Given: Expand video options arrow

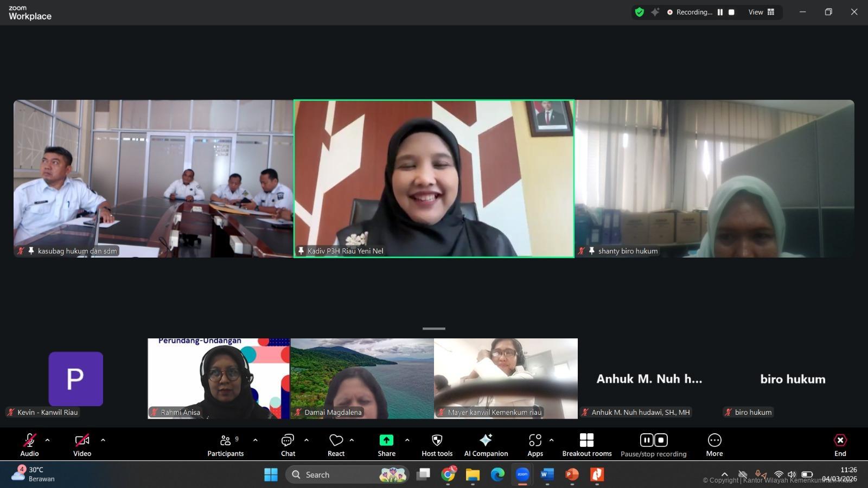Looking at the screenshot, I should [x=103, y=440].
